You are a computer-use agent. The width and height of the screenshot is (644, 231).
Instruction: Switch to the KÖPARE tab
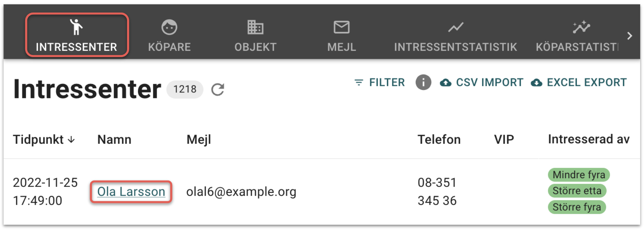click(x=169, y=47)
